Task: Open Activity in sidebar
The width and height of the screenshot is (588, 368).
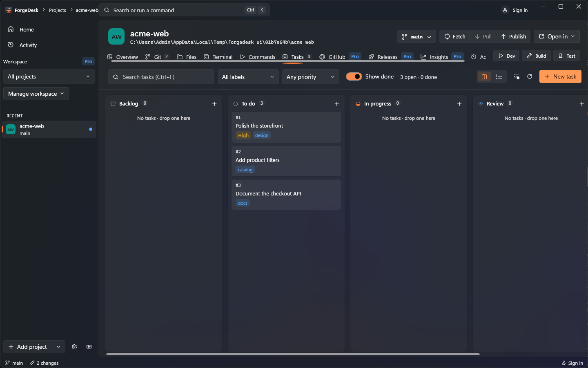Action: (49, 45)
